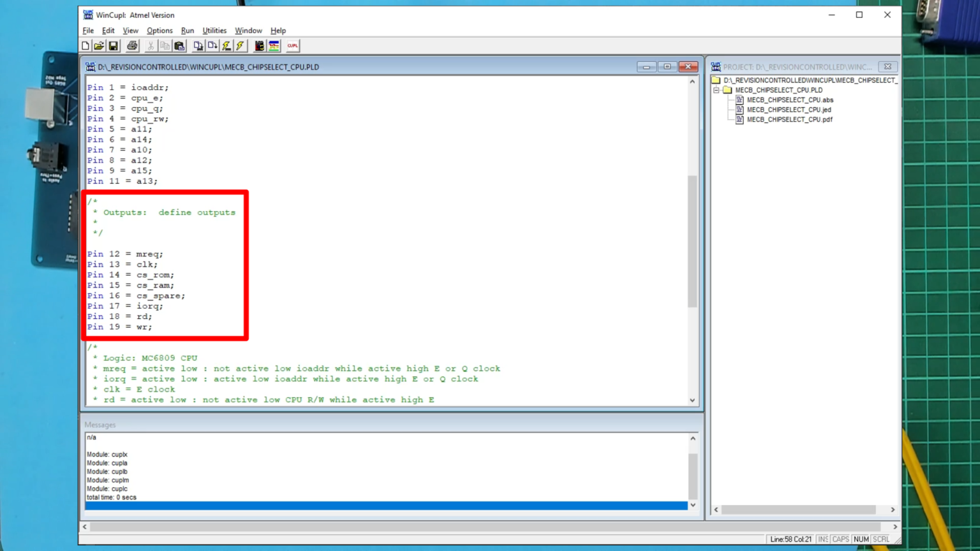Click the editor's vertical scrollbar down arrow
The width and height of the screenshot is (980, 551).
[693, 400]
